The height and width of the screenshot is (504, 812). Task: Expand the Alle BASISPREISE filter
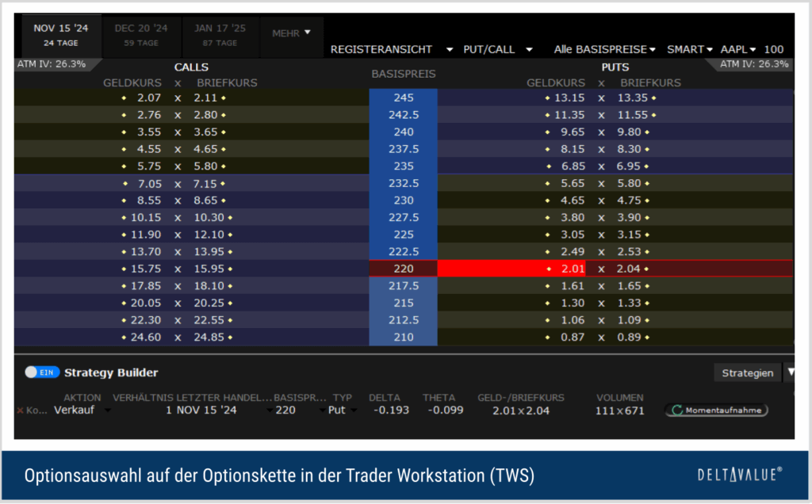coord(605,49)
